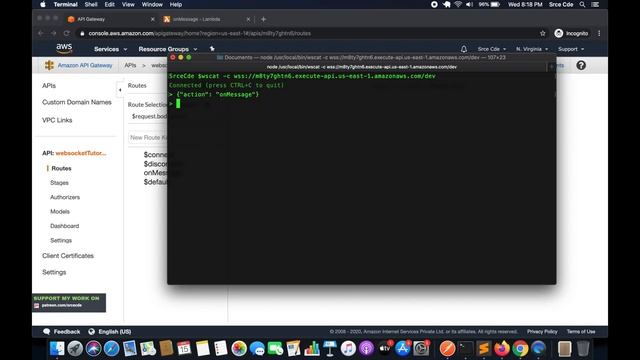Screen dimensions: 640x360
Task: Open Finder from the dock
Action: pyautogui.click(x=57, y=349)
